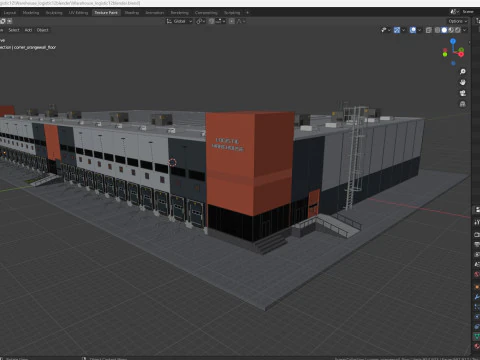Viewport: 480px width, 360px height.
Task: Switch to the Rendering workspace tab
Action: pos(179,13)
